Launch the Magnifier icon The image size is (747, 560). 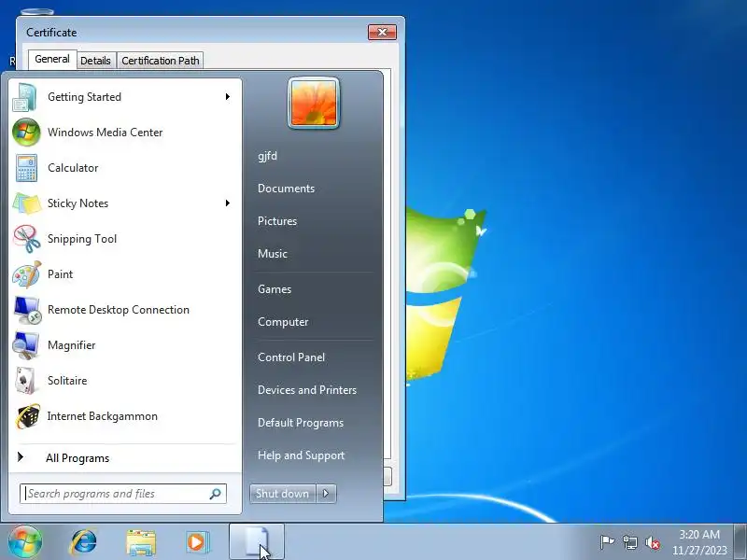coord(25,345)
